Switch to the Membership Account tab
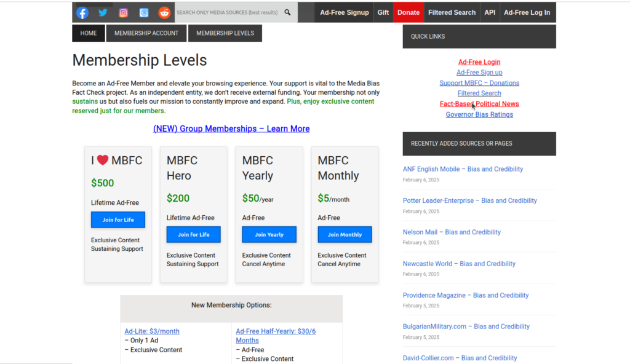Image resolution: width=630 pixels, height=364 pixels. click(x=146, y=33)
